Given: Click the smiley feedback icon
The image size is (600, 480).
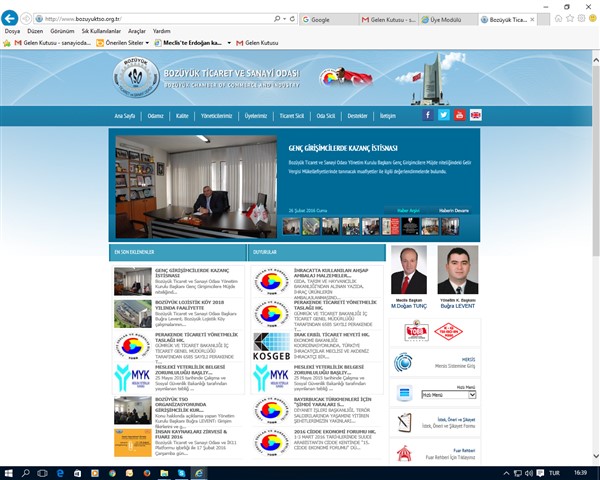Looking at the screenshot, I should (x=593, y=18).
